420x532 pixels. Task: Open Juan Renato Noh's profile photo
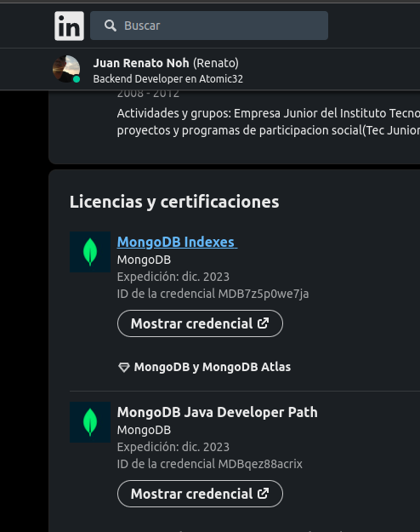[66, 69]
